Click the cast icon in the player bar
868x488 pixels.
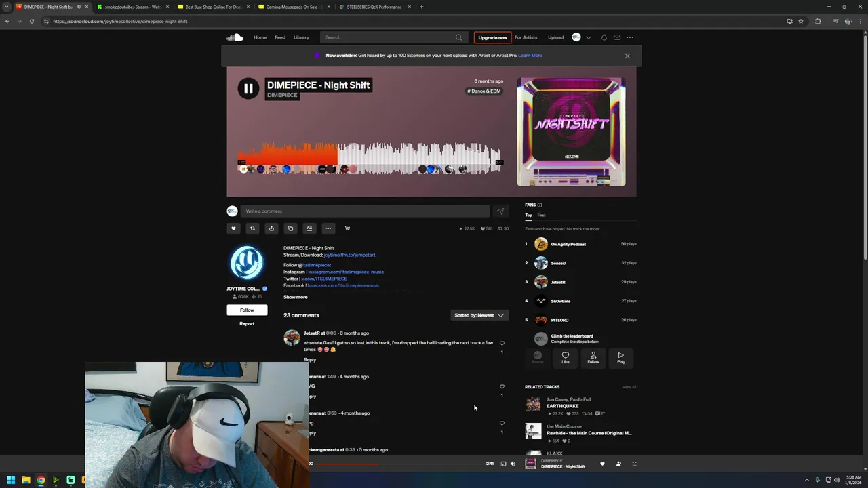pos(503,464)
